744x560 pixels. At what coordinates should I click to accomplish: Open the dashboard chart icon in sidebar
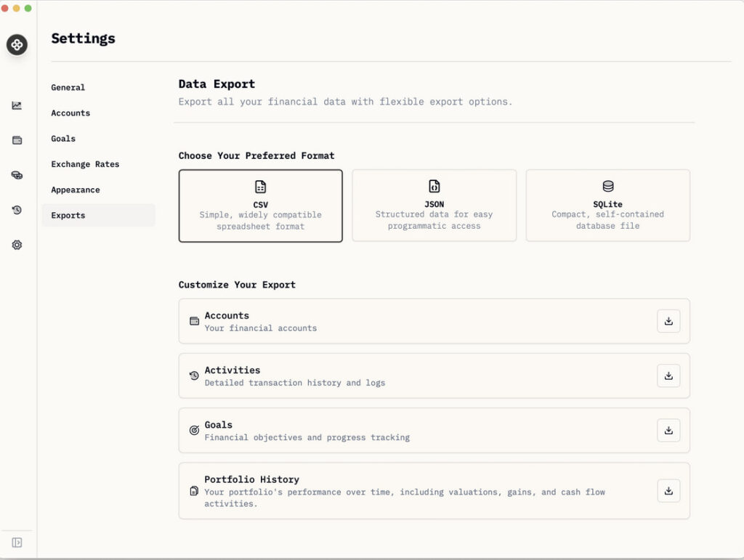pos(17,105)
